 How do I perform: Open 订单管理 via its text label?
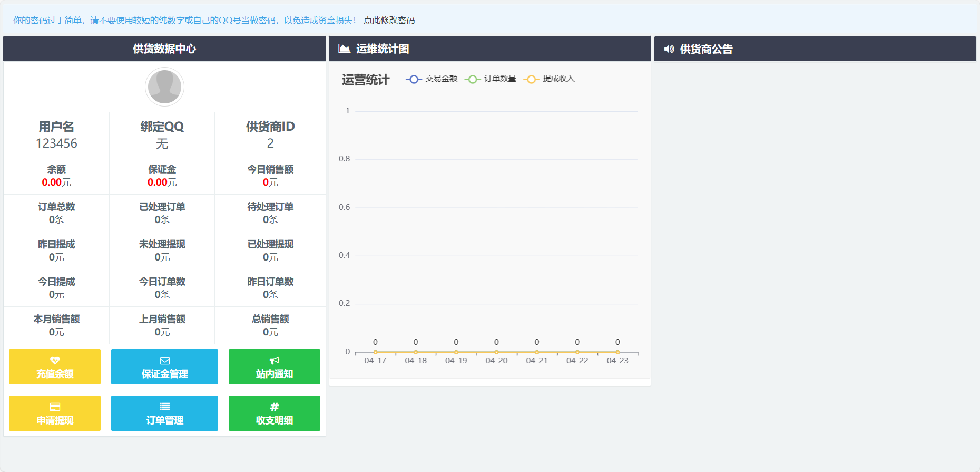[164, 420]
